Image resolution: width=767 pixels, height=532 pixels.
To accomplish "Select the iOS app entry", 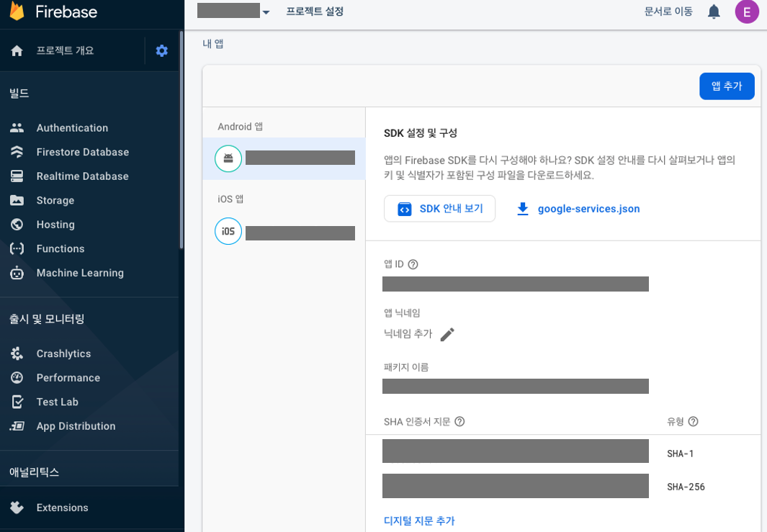I will point(284,232).
